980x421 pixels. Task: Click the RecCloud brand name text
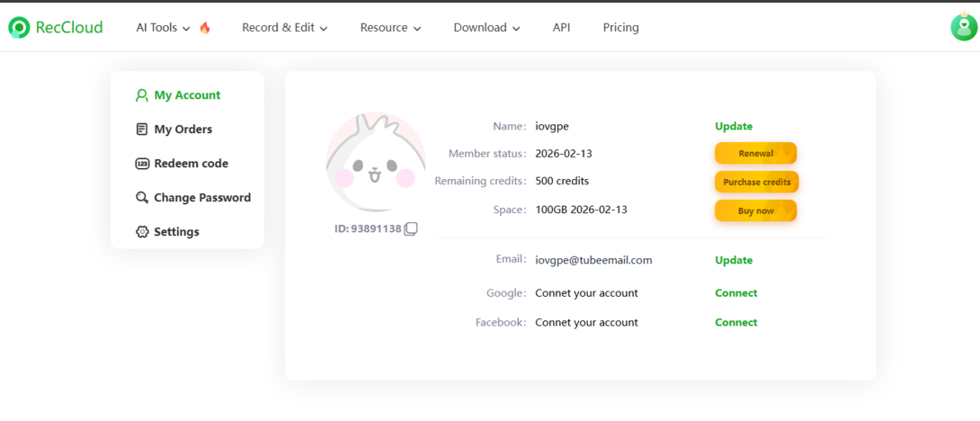[69, 28]
